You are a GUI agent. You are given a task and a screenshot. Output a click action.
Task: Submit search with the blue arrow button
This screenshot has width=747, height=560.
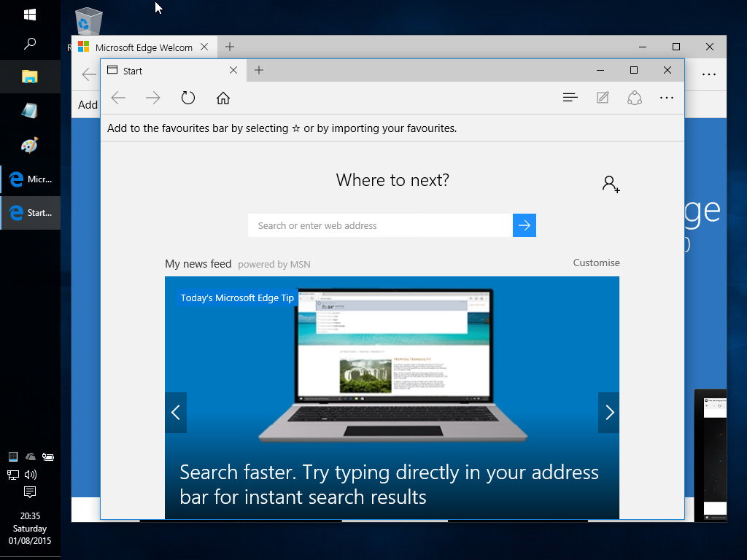525,225
